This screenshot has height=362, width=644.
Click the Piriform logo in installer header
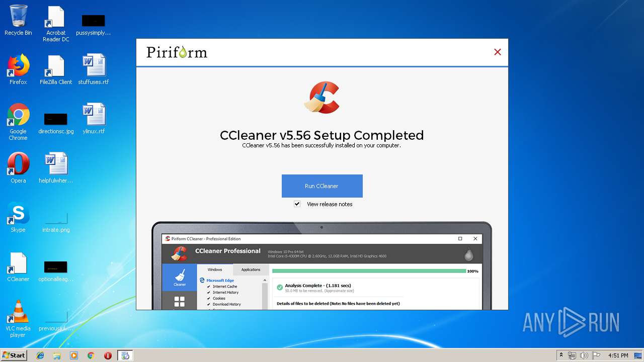point(177,52)
